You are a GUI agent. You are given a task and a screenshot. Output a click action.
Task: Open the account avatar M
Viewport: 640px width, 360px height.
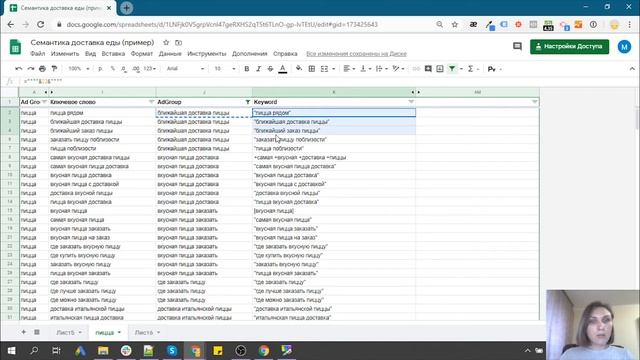[x=624, y=47]
